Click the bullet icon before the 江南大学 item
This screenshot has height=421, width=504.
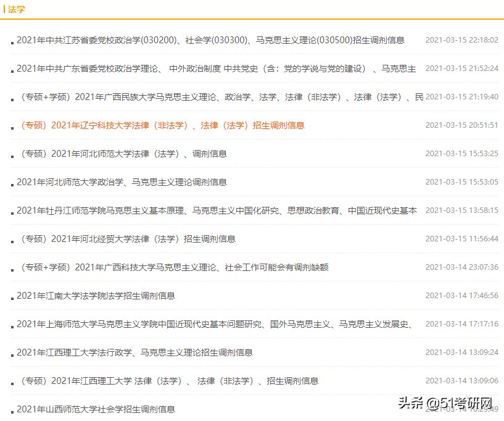11,298
